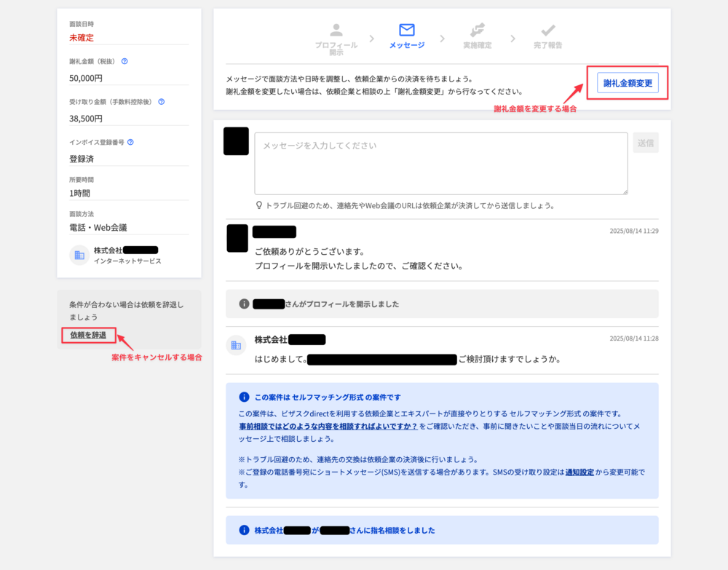Open help icon beside 謝礼金額（税抜）
728x570 pixels.
coord(124,61)
